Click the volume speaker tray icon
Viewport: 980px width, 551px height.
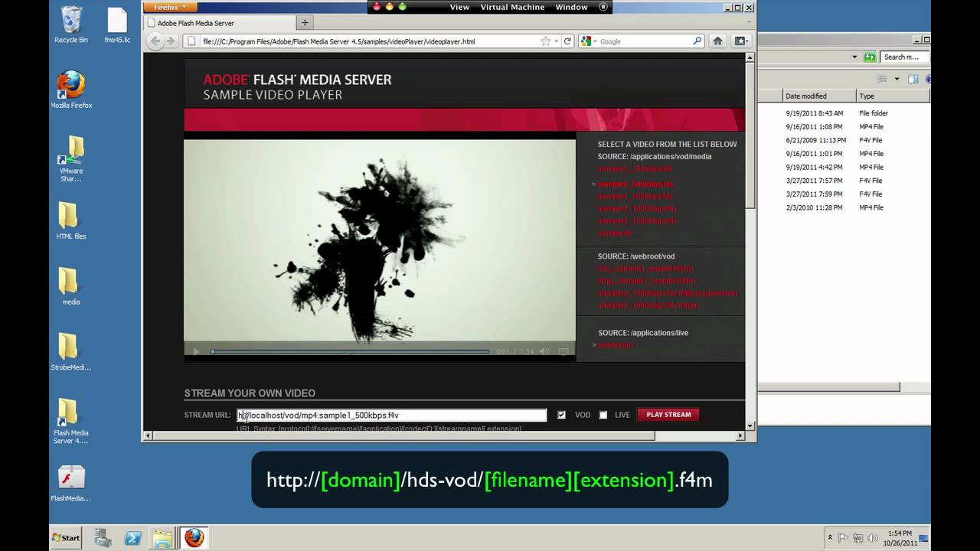[871, 538]
